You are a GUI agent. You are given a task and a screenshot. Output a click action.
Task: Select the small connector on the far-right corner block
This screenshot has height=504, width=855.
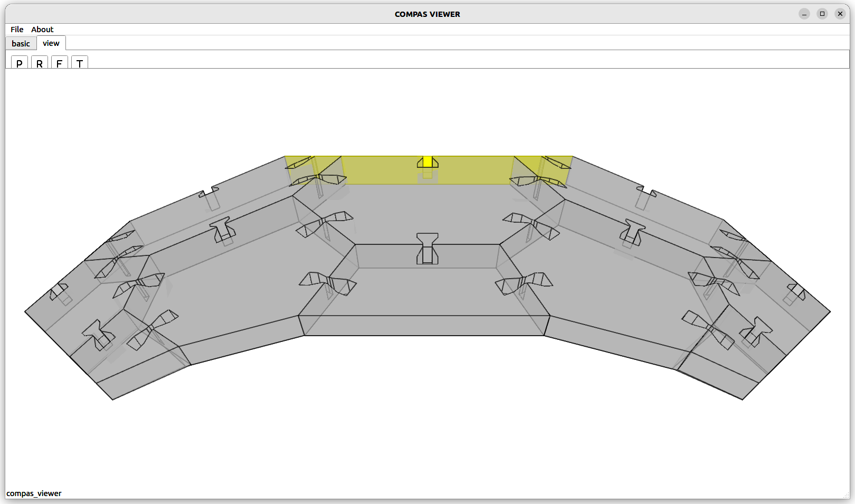[x=796, y=292]
